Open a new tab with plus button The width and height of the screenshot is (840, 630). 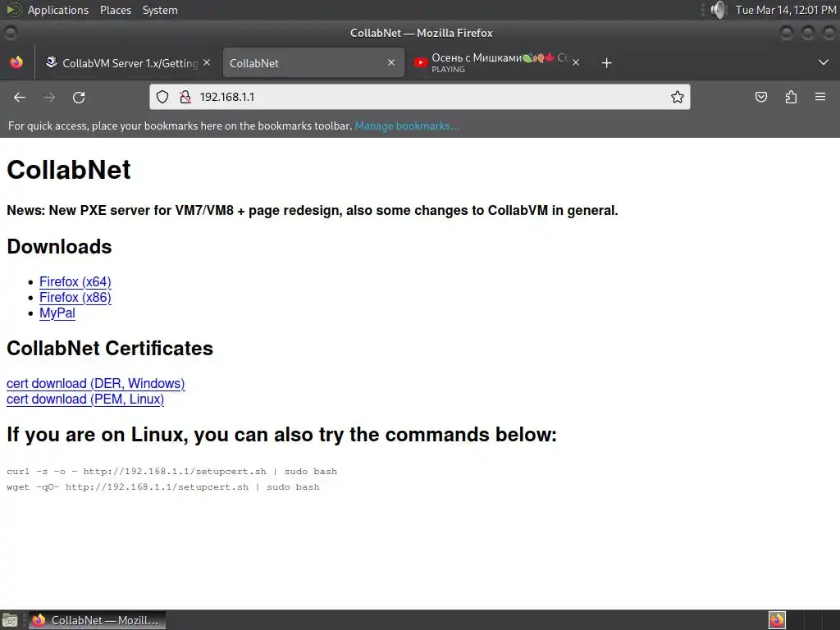click(x=606, y=62)
